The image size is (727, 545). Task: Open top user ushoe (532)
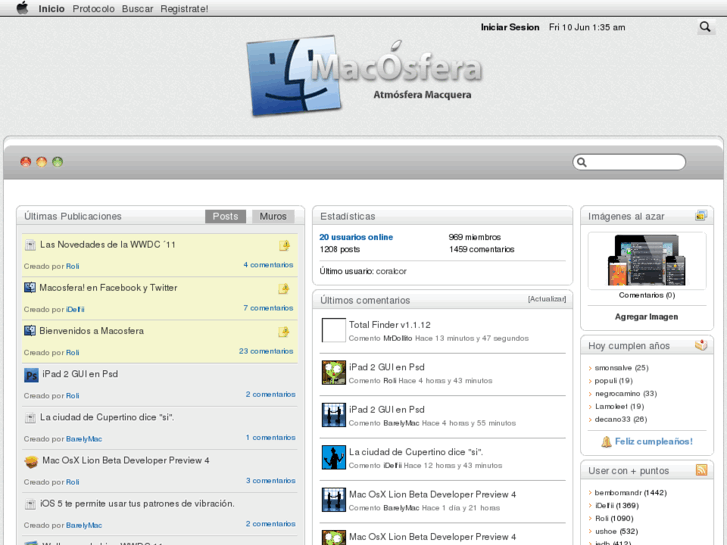616,531
